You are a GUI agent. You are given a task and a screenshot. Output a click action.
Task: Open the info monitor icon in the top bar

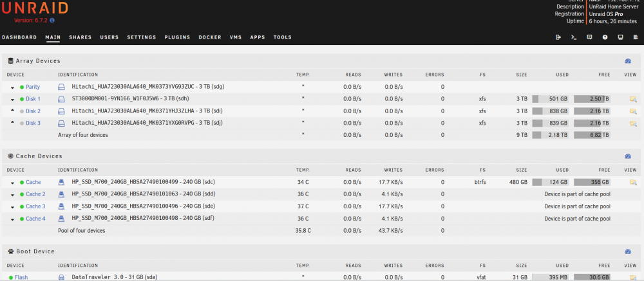click(621, 37)
